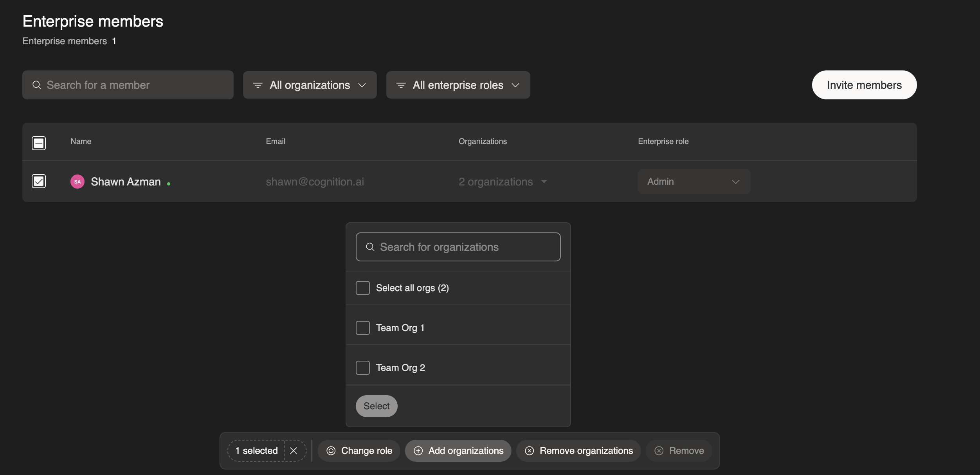
Task: Toggle the header select-all members checkbox
Action: 39,143
